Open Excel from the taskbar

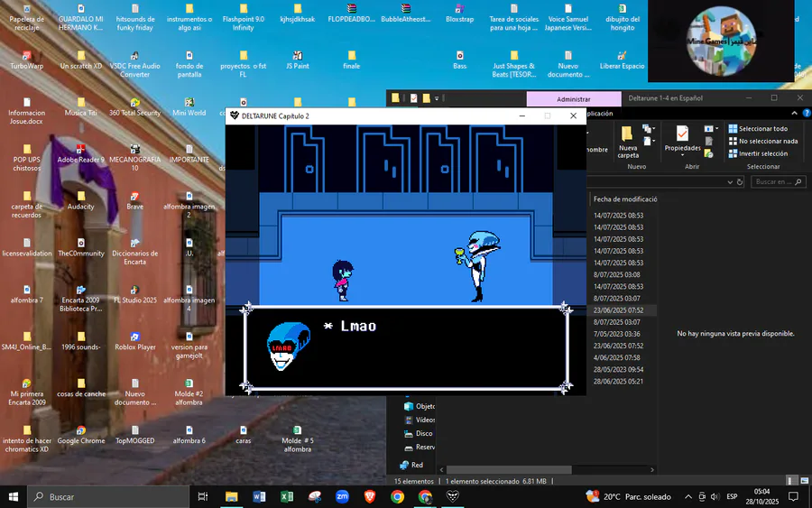(x=287, y=496)
